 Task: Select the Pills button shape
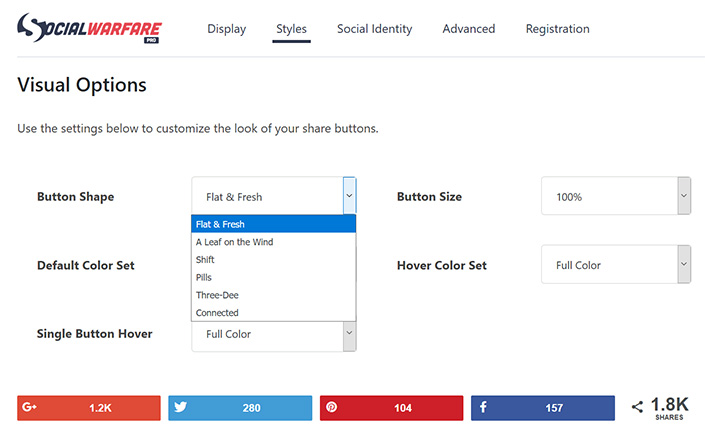[273, 277]
